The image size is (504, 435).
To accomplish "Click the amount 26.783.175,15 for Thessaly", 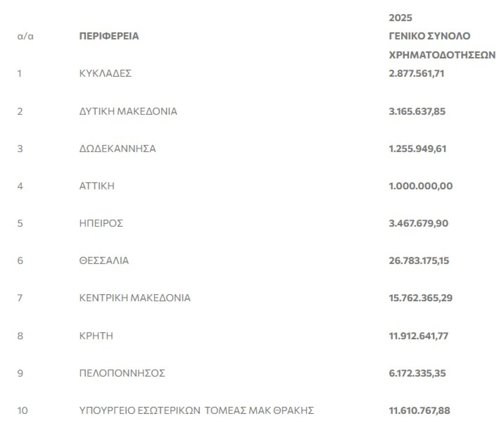I will [x=419, y=261].
